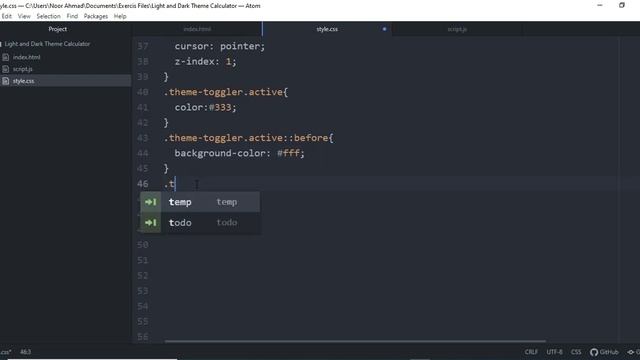Click line number 46 in gutter
The image size is (640, 360).
(x=142, y=184)
